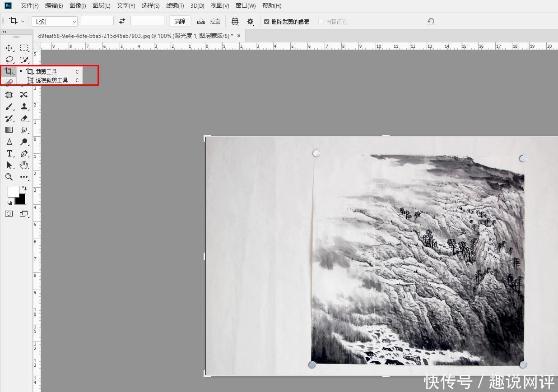Viewport: 558px width, 392px height.
Task: Reset the crop box with the undo arrow
Action: [431, 21]
